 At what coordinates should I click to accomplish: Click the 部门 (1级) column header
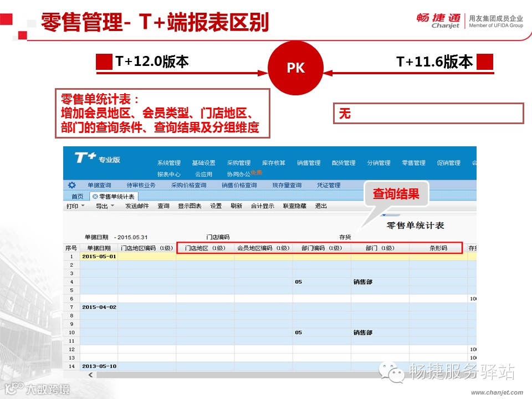click(380, 248)
